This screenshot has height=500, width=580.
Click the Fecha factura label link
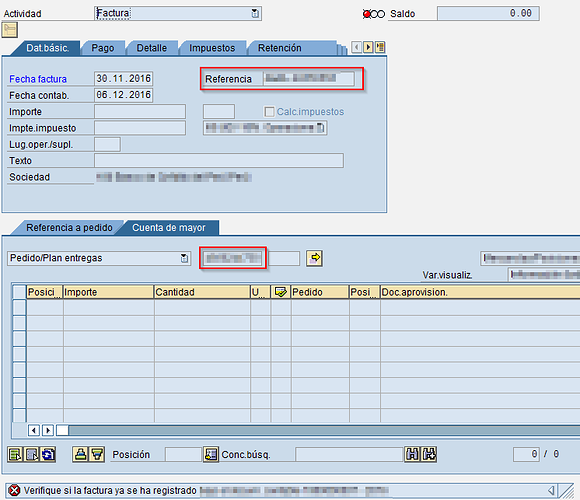pyautogui.click(x=38, y=79)
